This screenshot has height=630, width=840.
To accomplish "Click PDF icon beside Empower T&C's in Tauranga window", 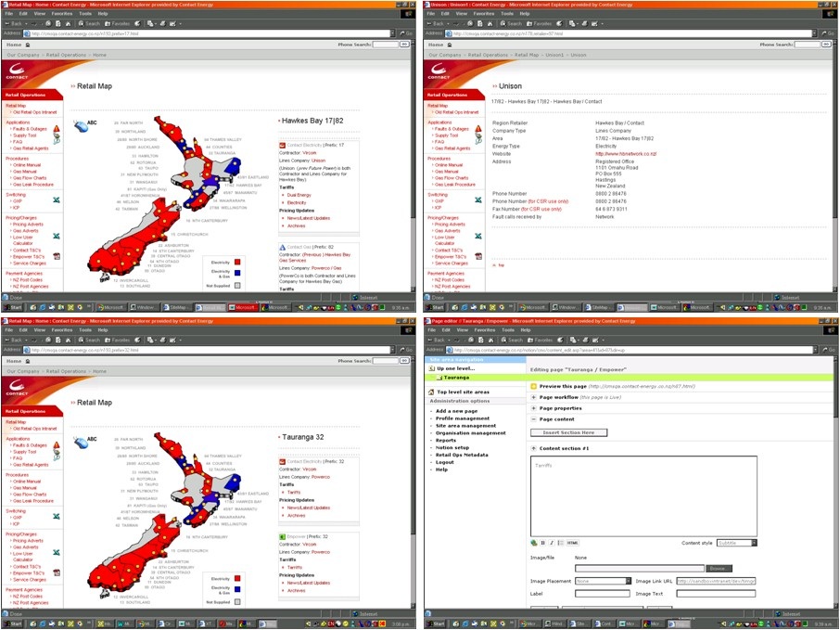I will click(x=56, y=572).
